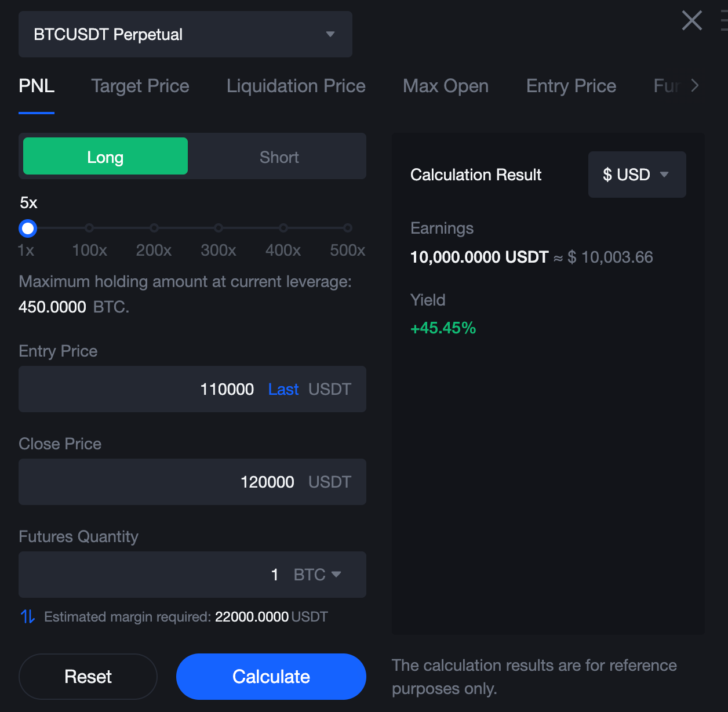This screenshot has width=728, height=712.
Task: Set leverage slider to 300x mark
Action: click(x=219, y=228)
